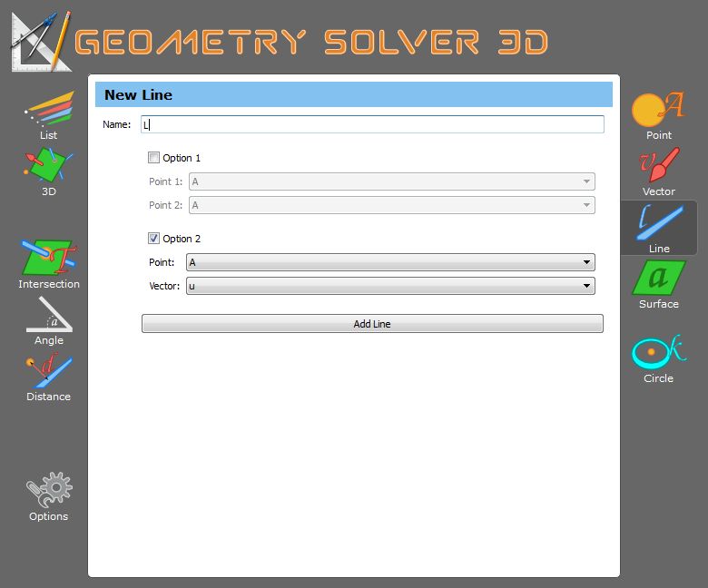Image resolution: width=708 pixels, height=588 pixels.
Task: Open the Angle calculation tool
Action: point(49,321)
